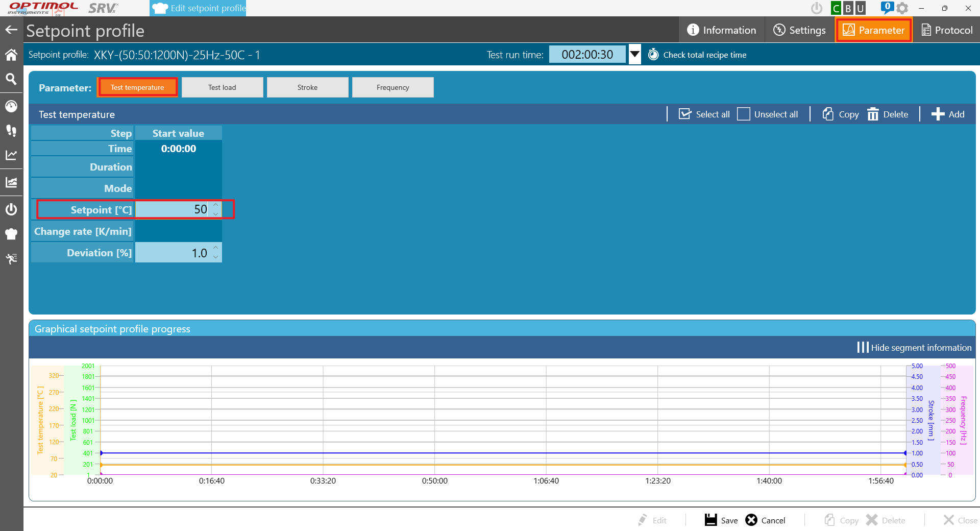Viewport: 980px width, 531px height.
Task: Select the Test temperature parameter
Action: tap(138, 87)
